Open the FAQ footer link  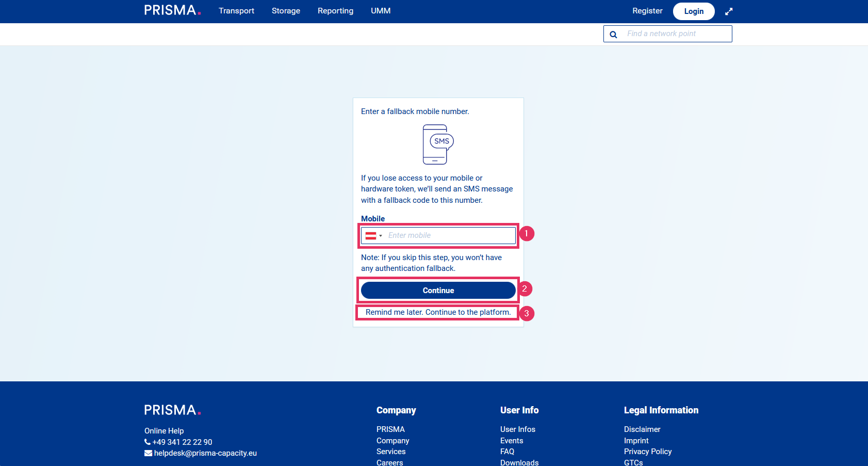(507, 452)
